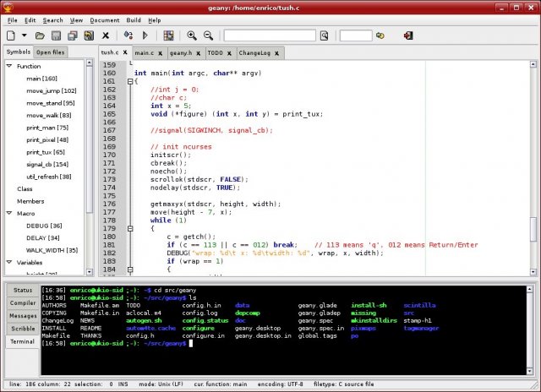The image size is (541, 392).
Task: Open the new-file template dropdown arrow
Action: pyautogui.click(x=25, y=35)
